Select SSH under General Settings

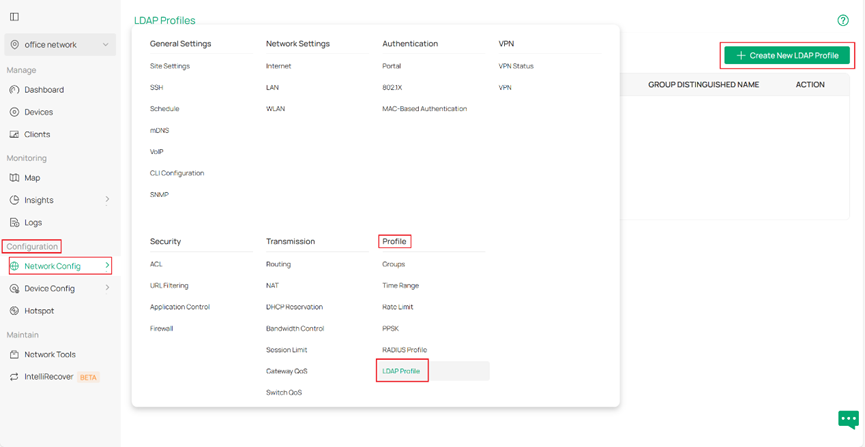[x=157, y=87]
